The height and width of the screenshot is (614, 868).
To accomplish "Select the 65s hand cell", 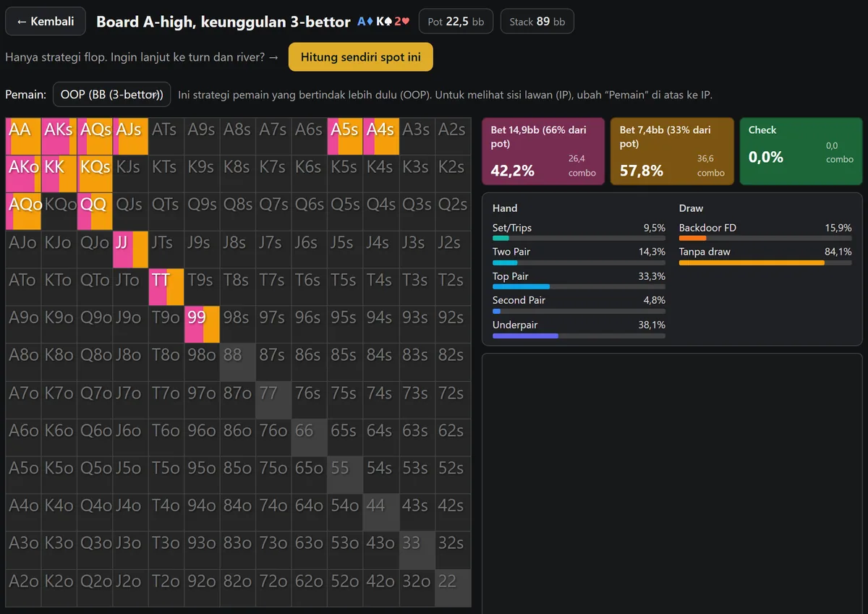I will [345, 437].
